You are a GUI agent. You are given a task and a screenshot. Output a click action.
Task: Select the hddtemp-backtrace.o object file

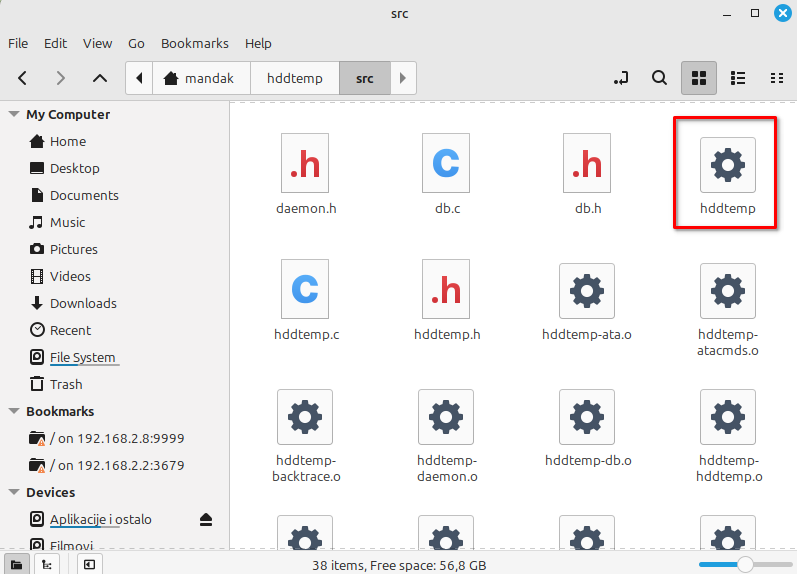(305, 436)
